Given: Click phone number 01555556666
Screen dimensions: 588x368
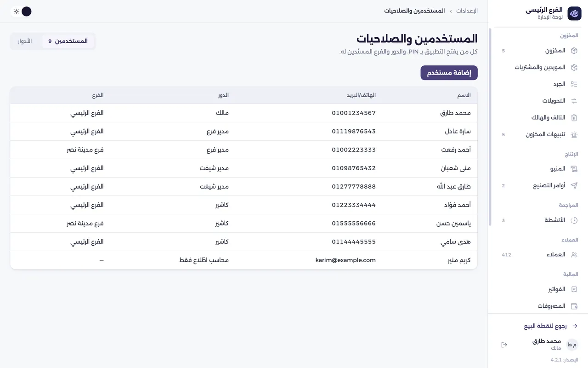Looking at the screenshot, I should (x=354, y=223).
